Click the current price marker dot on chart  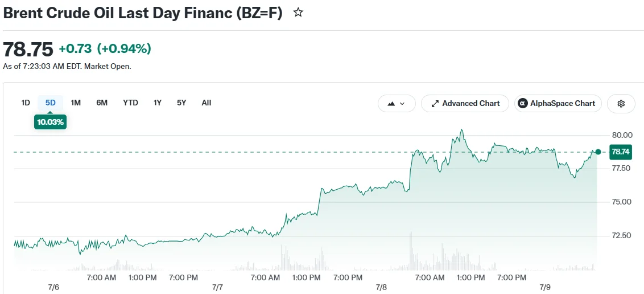(x=598, y=152)
